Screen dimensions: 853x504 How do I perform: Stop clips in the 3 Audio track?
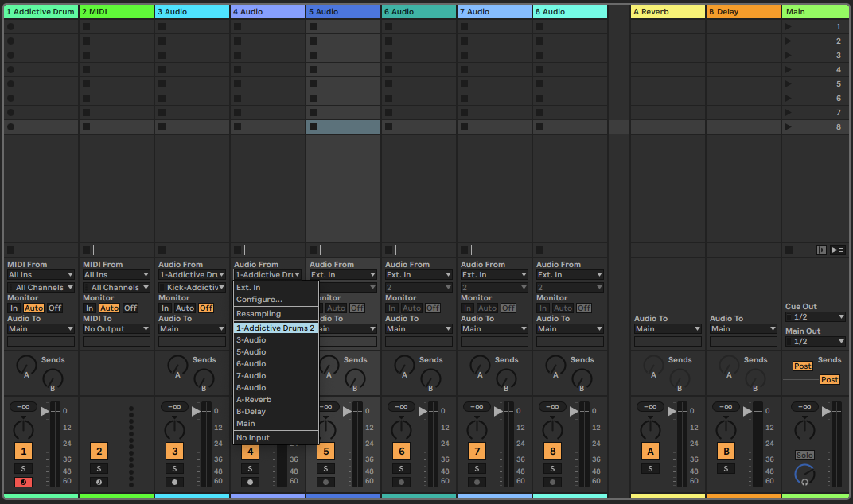coord(162,250)
